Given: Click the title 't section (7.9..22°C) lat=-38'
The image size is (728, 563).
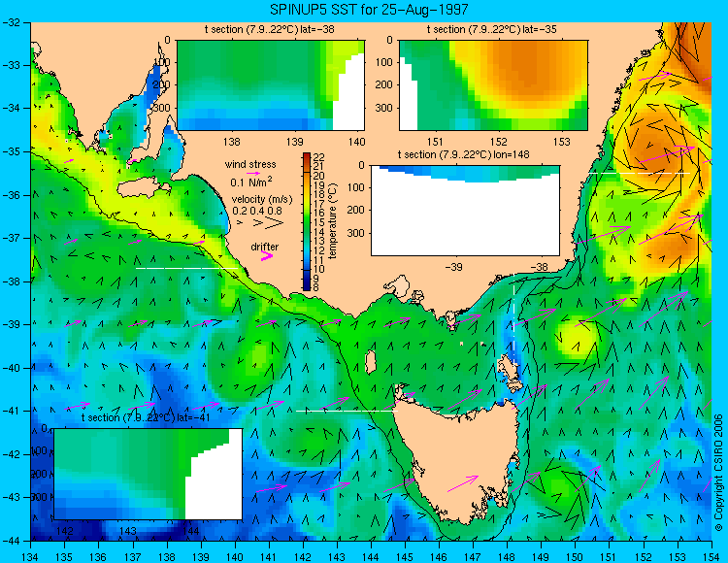Looking at the screenshot, I should (x=269, y=29).
